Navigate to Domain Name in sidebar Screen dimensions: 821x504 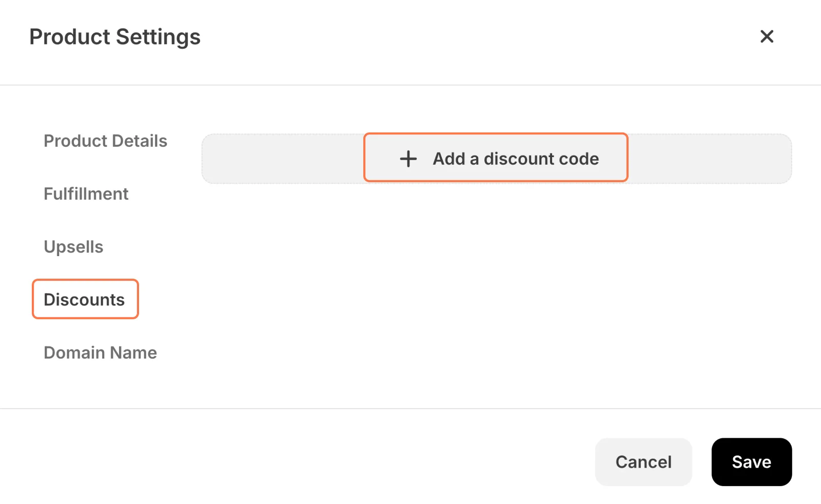click(x=100, y=353)
